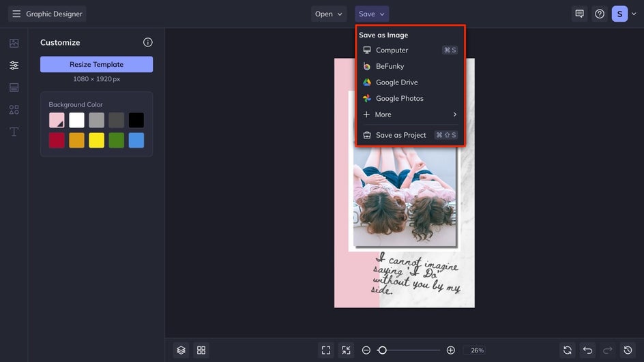Save image to BeFunky
The height and width of the screenshot is (362, 644).
click(410, 66)
